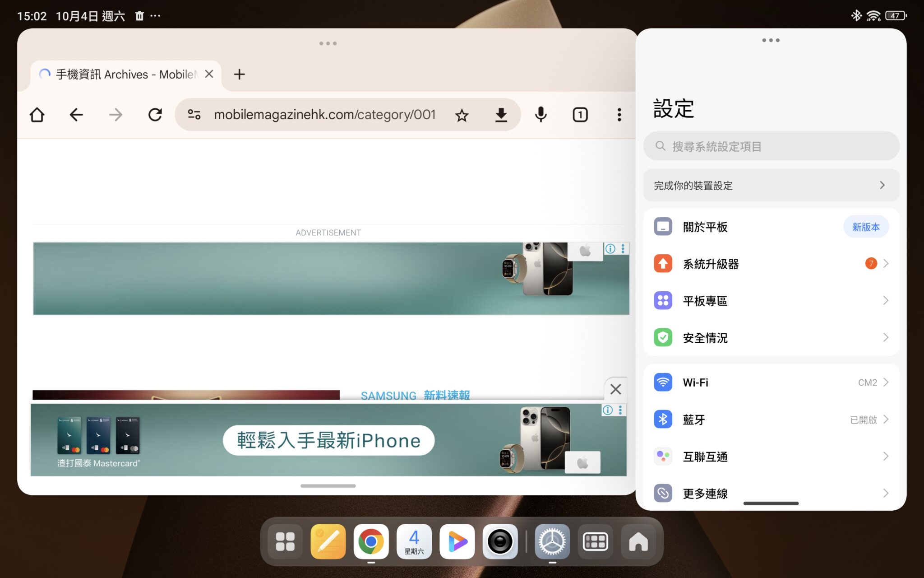Tap the Bluetooth icon in settings

[662, 419]
